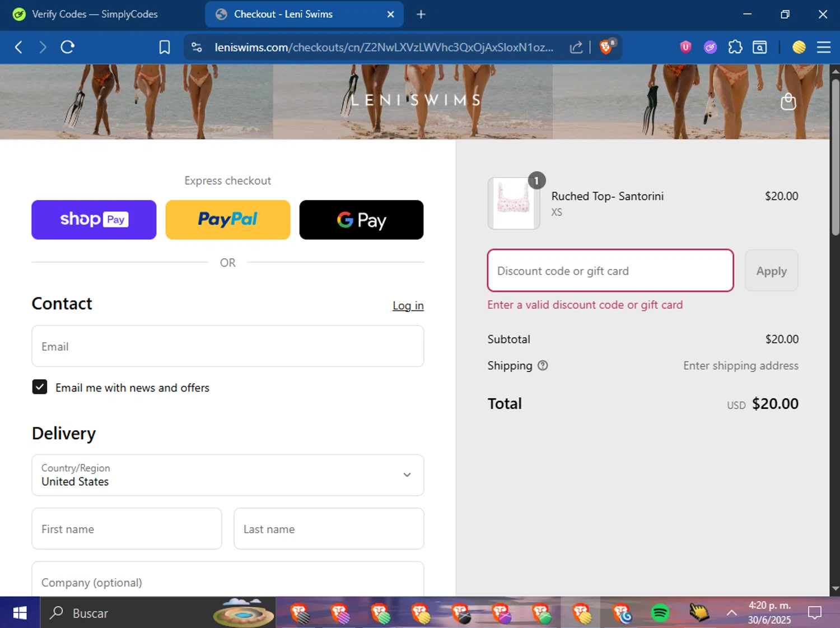Go back to the previous page
The image size is (840, 628).
18,47
